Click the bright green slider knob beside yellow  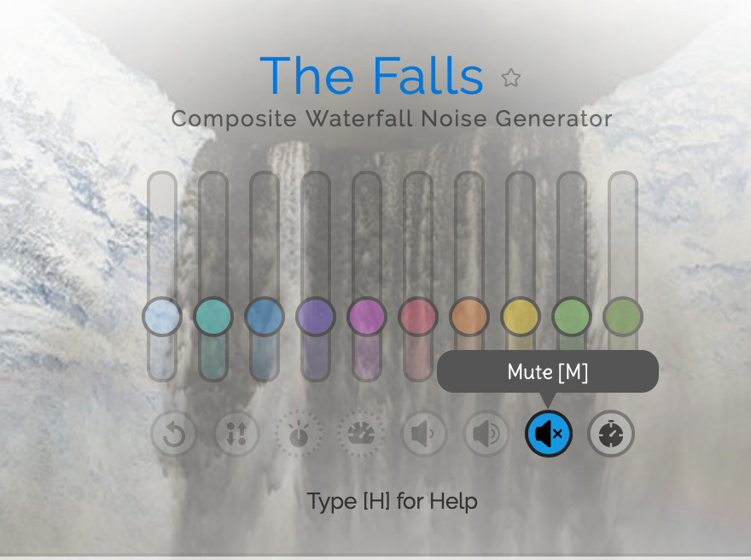point(572,317)
